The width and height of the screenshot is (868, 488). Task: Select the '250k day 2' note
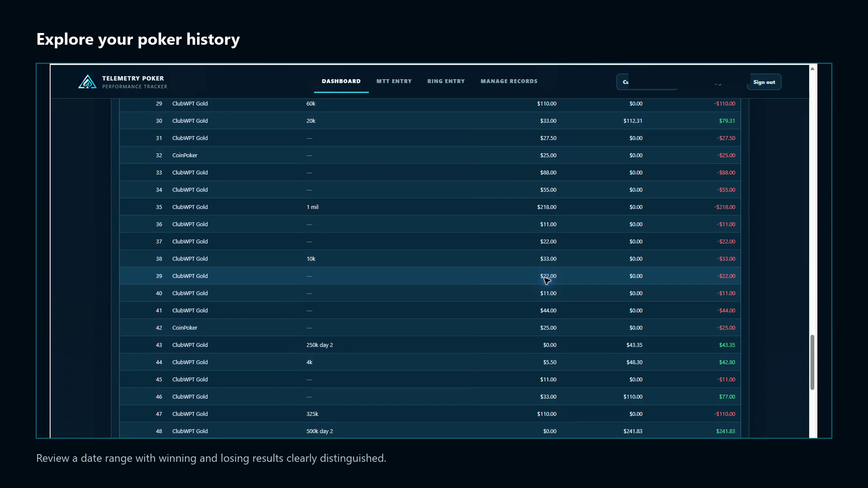pyautogui.click(x=320, y=345)
